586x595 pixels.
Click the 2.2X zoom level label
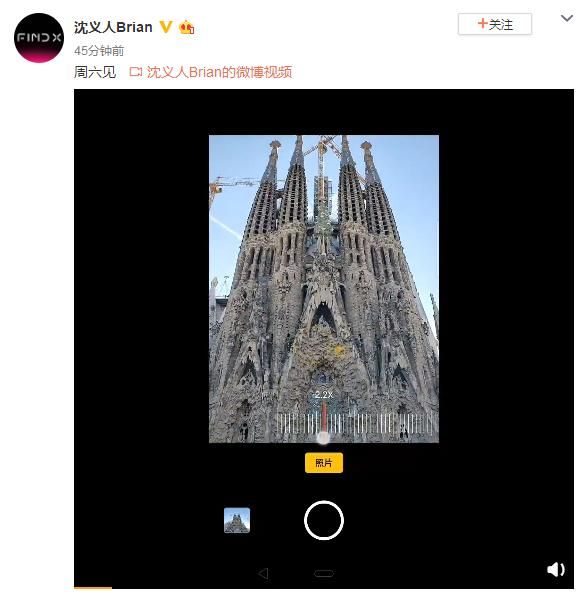click(324, 395)
